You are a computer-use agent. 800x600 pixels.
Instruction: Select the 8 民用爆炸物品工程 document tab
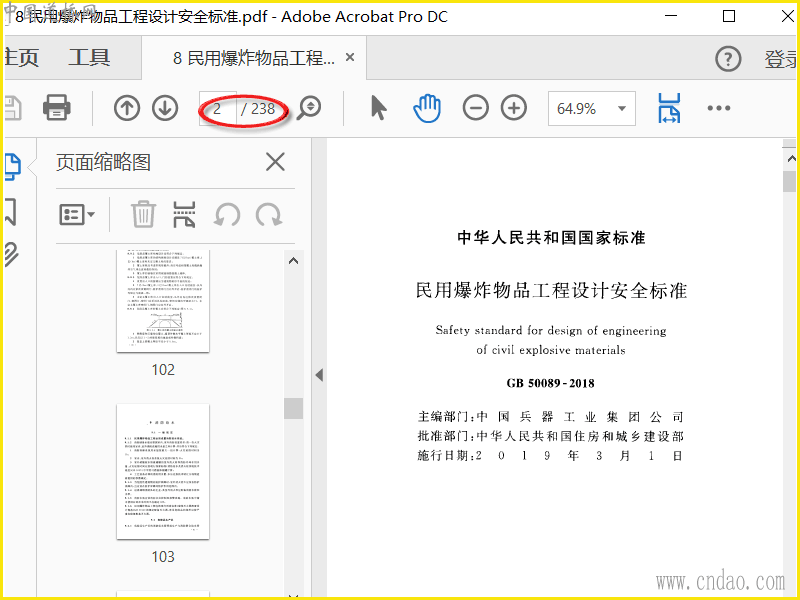pyautogui.click(x=254, y=58)
